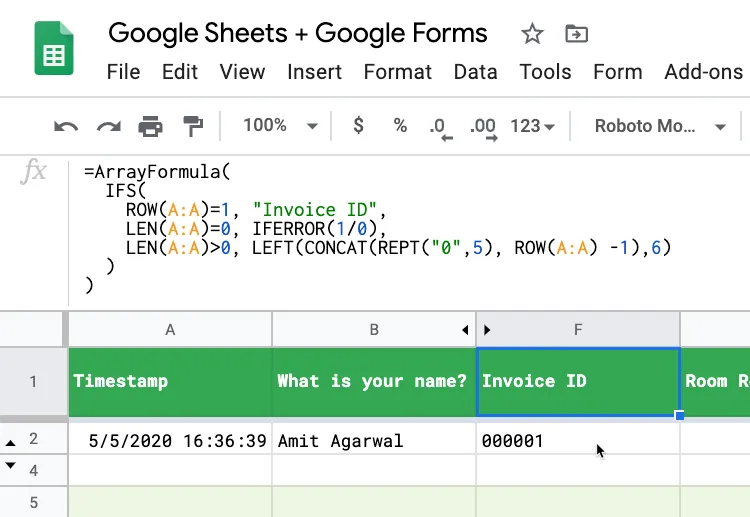
Task: Open the Roboto Mono font dropdown
Action: point(660,126)
